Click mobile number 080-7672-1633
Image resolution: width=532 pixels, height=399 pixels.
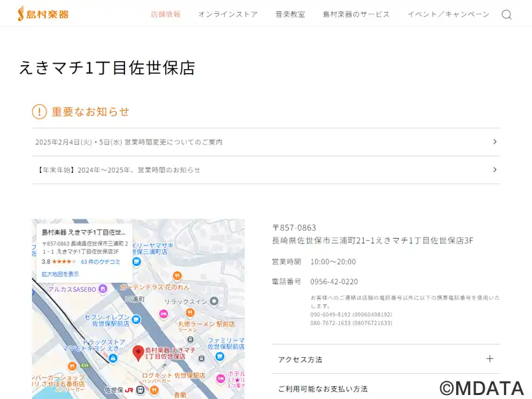[x=351, y=323]
